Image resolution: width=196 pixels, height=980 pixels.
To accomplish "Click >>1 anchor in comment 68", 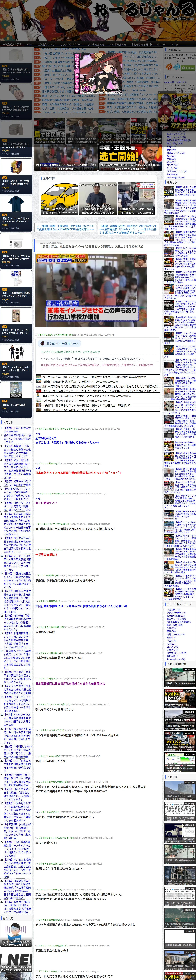I will pyautogui.click(x=38, y=468).
